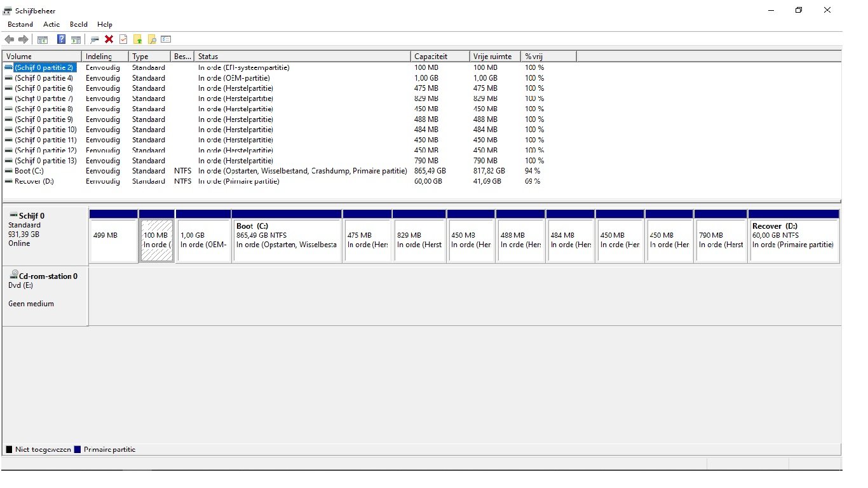The width and height of the screenshot is (868, 488).
Task: Click the forward arrow toolbar icon
Action: pos(24,39)
